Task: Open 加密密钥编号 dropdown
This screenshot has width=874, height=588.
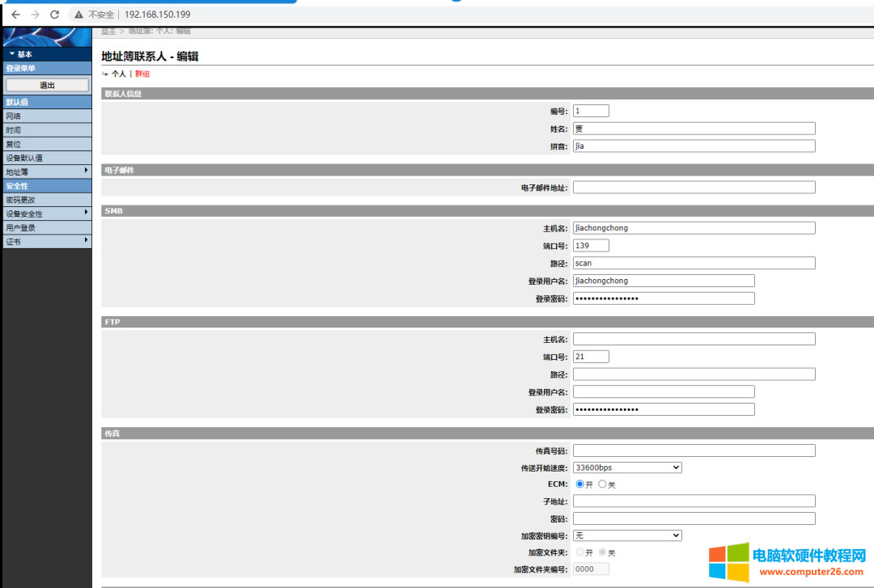Action: [627, 535]
